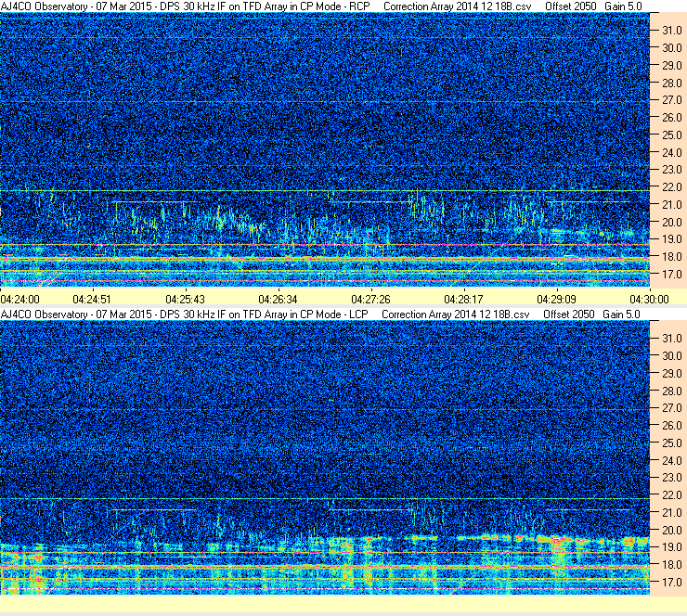Pick the 23.0 frequency label on LCP plot
The height and width of the screenshot is (616, 687).
[x=671, y=478]
